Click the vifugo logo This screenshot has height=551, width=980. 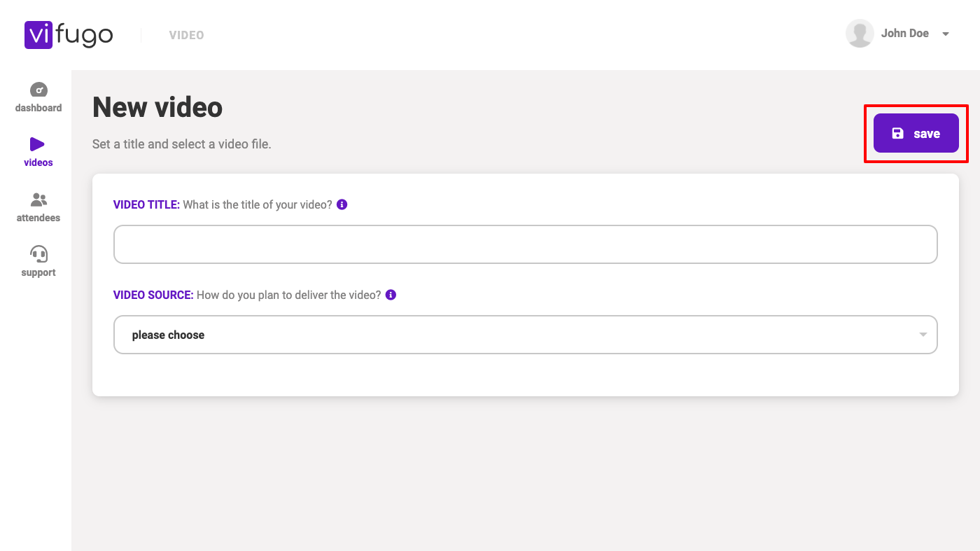tap(69, 34)
